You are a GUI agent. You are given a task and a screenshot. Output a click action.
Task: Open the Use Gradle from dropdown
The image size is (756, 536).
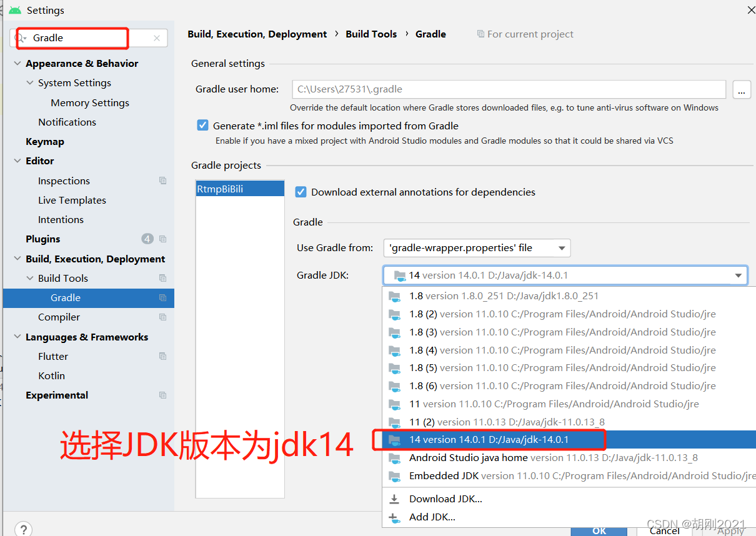(477, 248)
